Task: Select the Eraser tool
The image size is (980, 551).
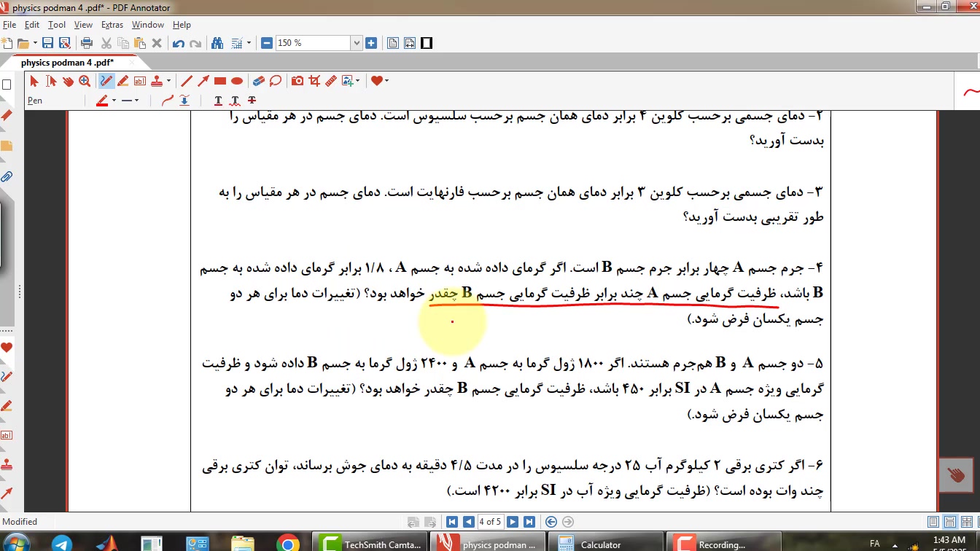Action: pos(258,81)
